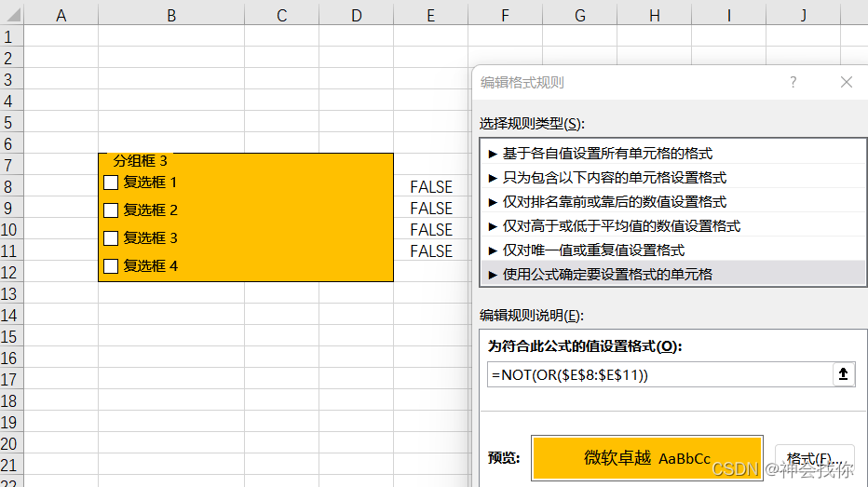
Task: Select column E header
Action: [430, 16]
